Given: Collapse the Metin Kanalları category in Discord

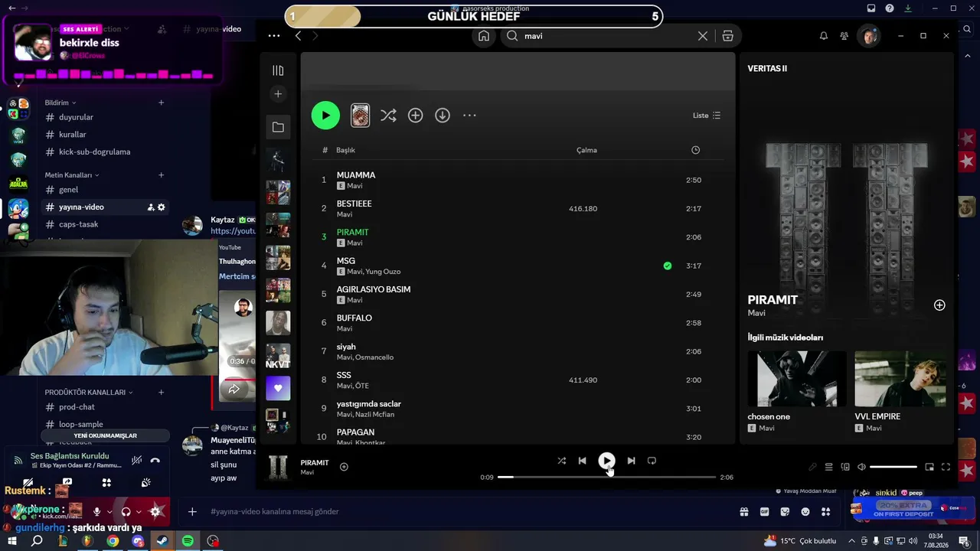Looking at the screenshot, I should tap(71, 175).
